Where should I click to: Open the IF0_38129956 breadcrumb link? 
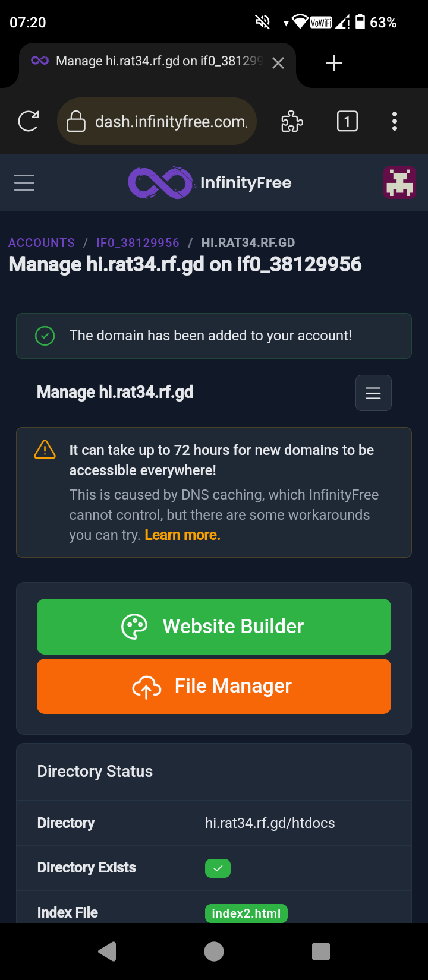pos(138,243)
